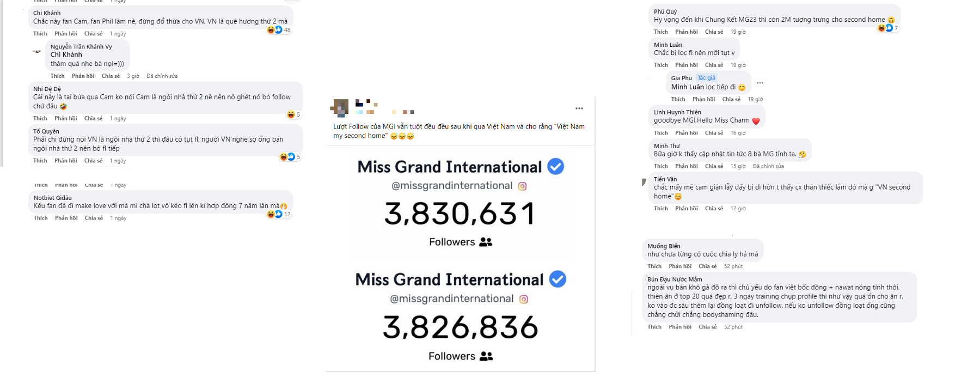
Task: View reactions on Notbiet Giđâu's comment
Action: [x=279, y=214]
